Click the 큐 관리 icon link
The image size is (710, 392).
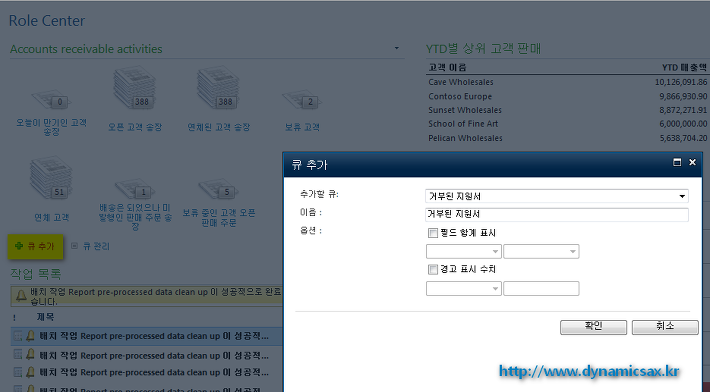74,246
